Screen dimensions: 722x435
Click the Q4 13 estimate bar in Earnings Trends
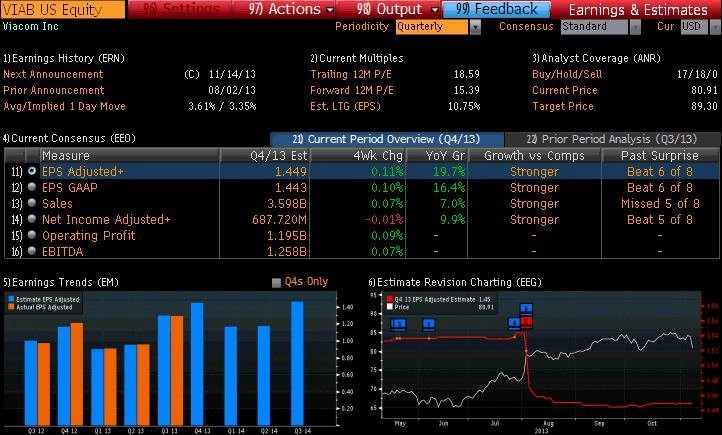197,364
